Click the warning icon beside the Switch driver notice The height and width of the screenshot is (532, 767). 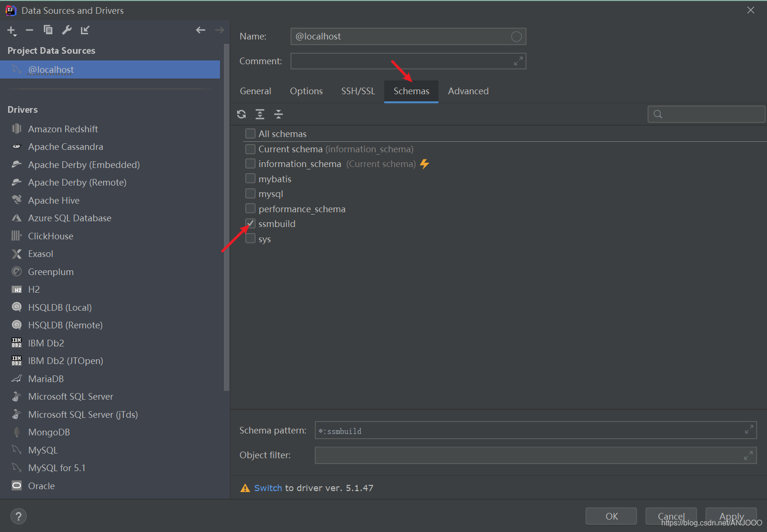[245, 488]
